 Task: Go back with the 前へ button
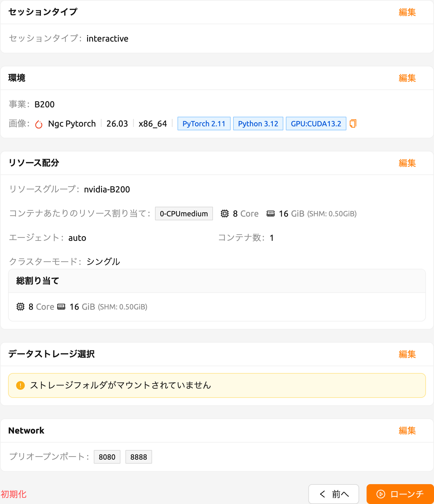point(334,494)
